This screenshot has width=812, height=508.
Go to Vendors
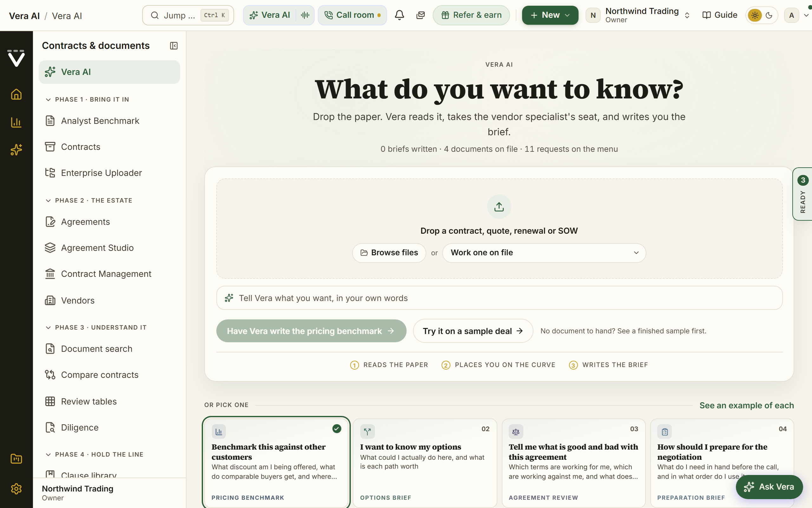(x=109, y=301)
